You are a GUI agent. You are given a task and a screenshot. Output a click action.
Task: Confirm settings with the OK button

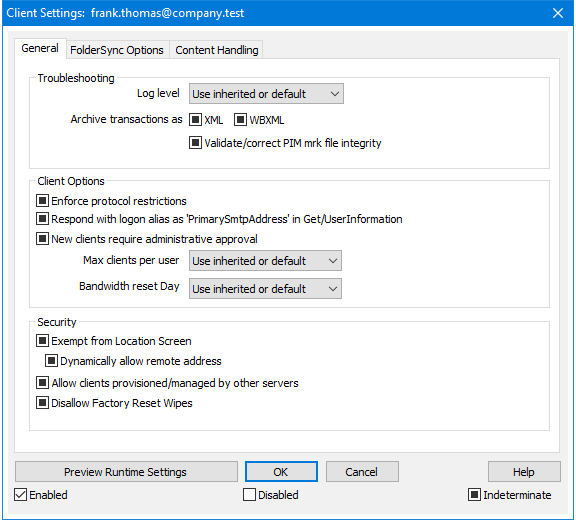281,472
